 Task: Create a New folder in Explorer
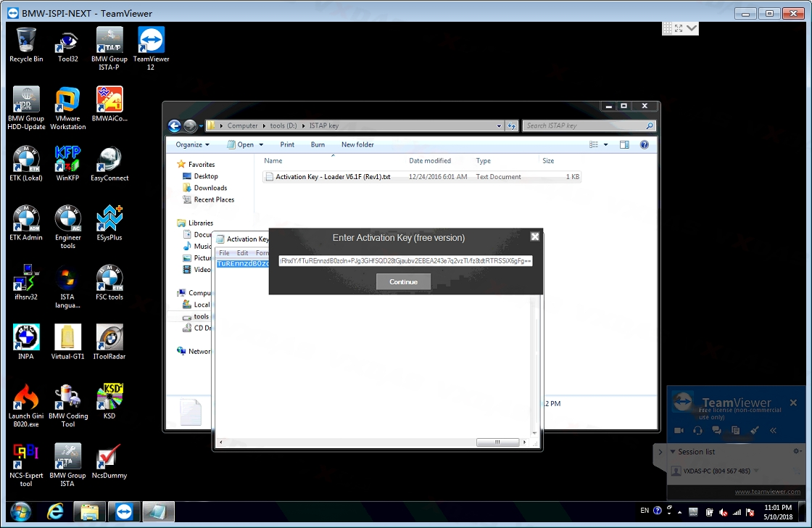[x=357, y=144]
